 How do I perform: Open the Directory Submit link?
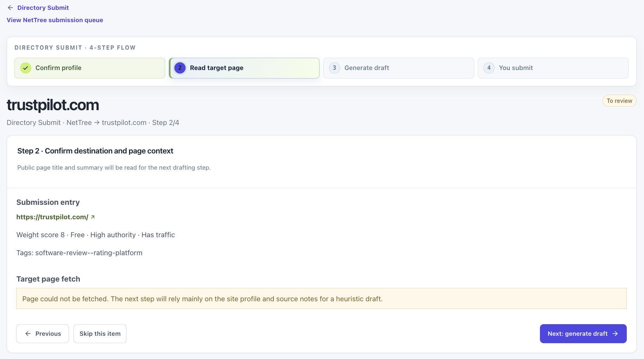[x=43, y=8]
